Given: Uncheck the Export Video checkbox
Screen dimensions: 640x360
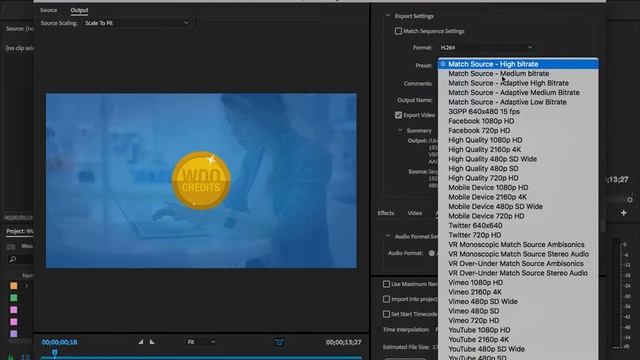Looking at the screenshot, I should tap(398, 115).
